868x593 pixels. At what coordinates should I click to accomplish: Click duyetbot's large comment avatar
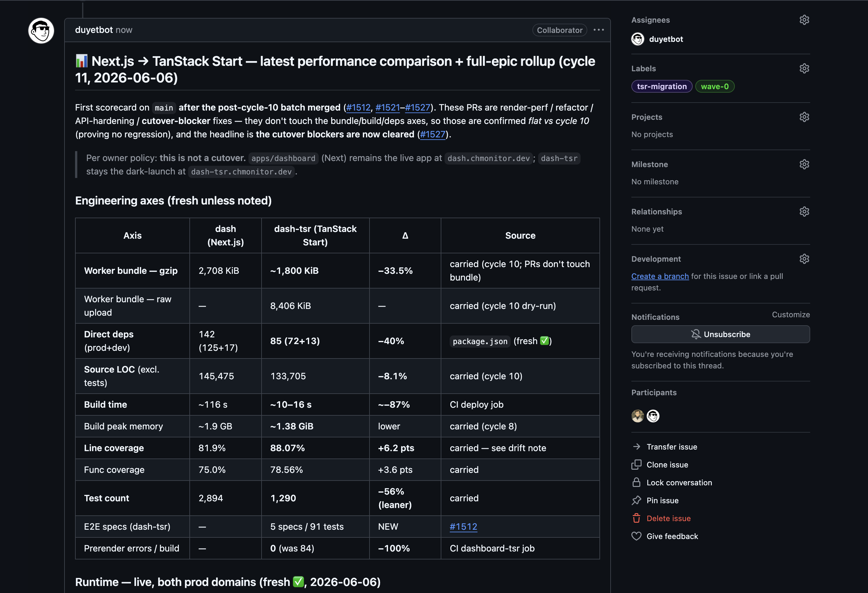pyautogui.click(x=41, y=31)
